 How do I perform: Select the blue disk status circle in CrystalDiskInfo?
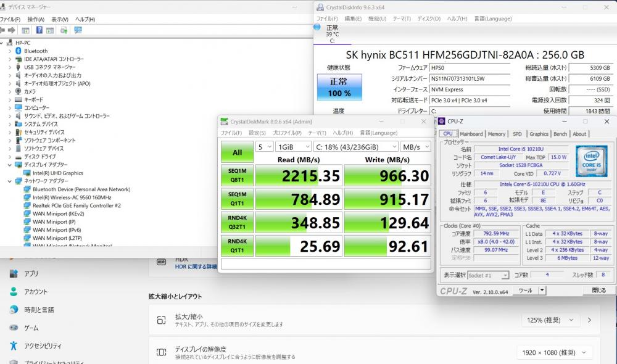click(317, 27)
